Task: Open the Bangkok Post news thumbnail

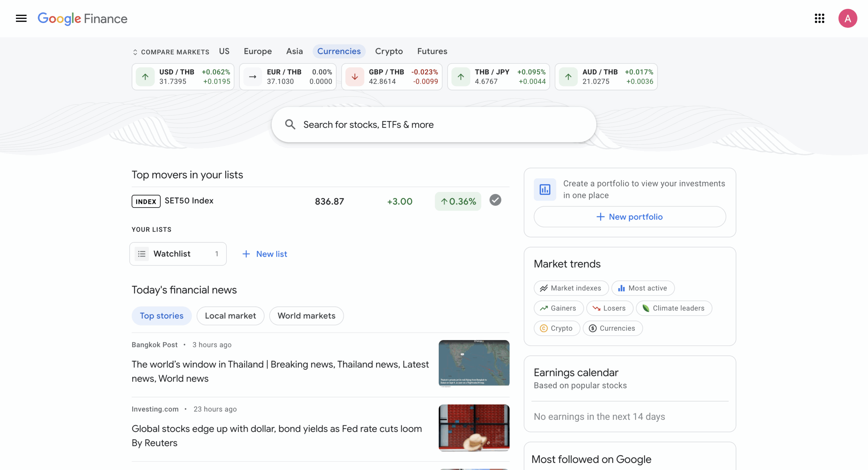Action: (x=474, y=363)
